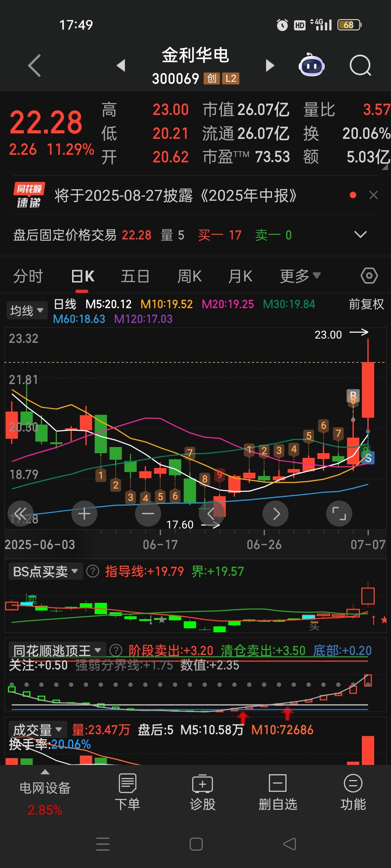Tap the 金利华电 stock name title
Image resolution: width=391 pixels, height=868 pixels.
[195, 55]
